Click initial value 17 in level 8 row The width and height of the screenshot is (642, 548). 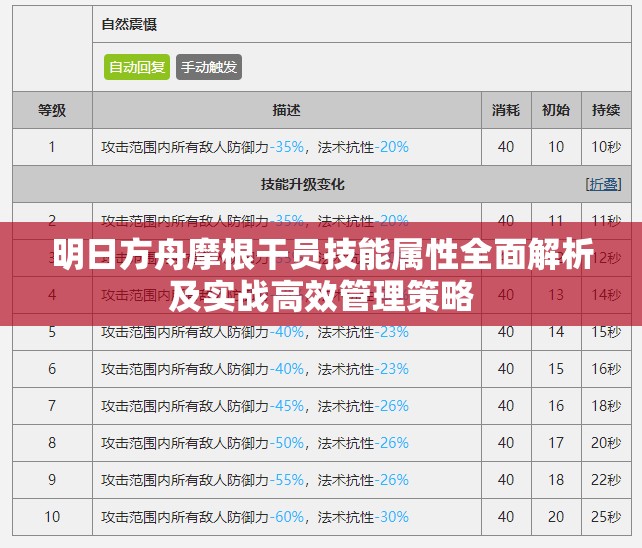(x=556, y=443)
